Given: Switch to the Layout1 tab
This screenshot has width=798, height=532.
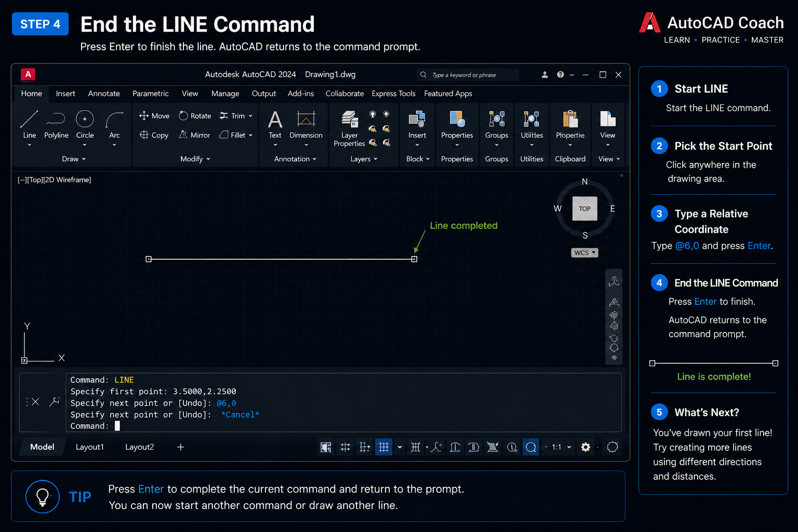Looking at the screenshot, I should point(90,447).
